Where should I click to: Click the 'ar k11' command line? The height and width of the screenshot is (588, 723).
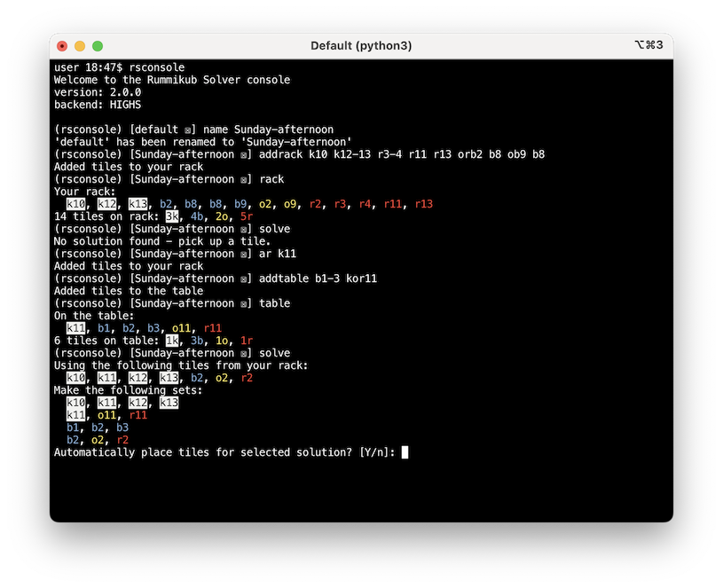(176, 254)
